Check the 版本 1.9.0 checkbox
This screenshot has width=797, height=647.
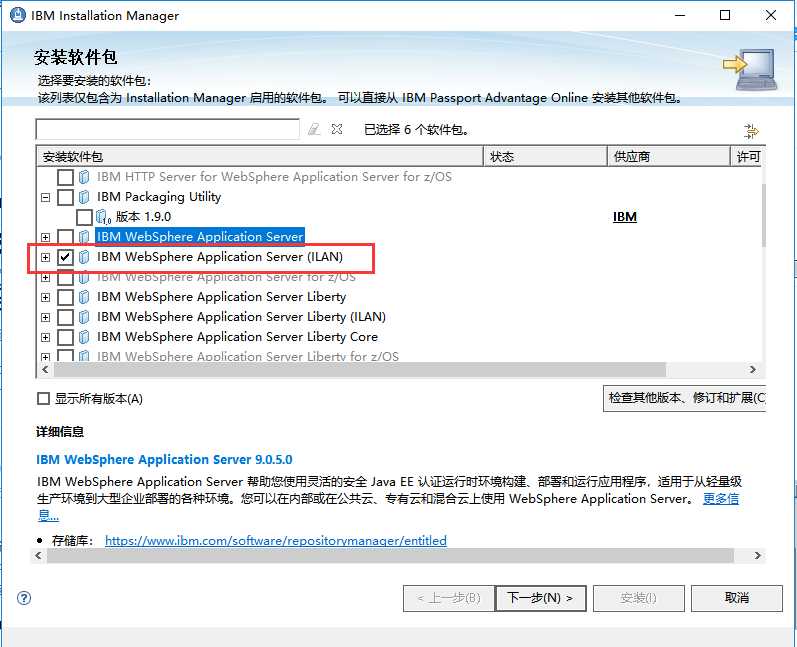point(84,217)
